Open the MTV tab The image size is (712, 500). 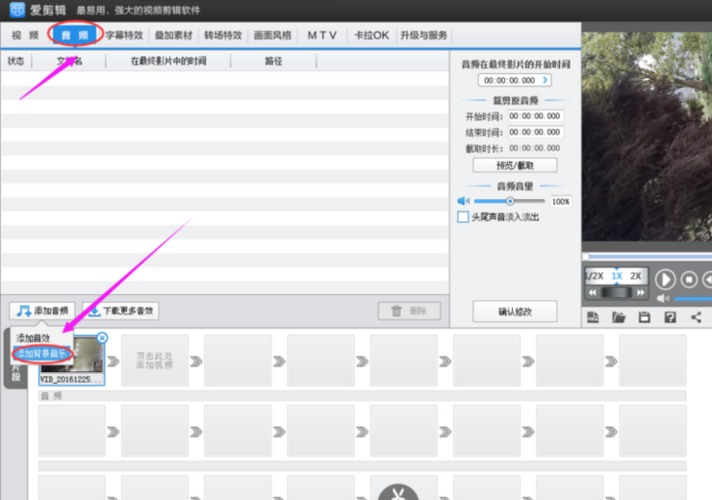click(322, 35)
